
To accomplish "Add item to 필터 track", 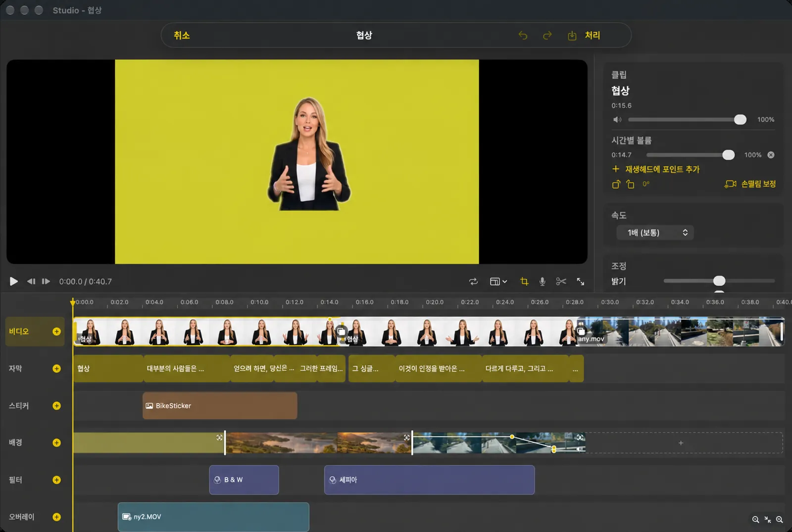I will tap(56, 480).
